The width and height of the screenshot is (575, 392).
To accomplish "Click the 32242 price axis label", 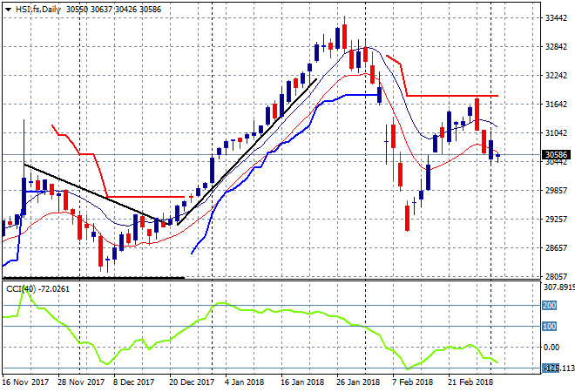I will click(556, 76).
